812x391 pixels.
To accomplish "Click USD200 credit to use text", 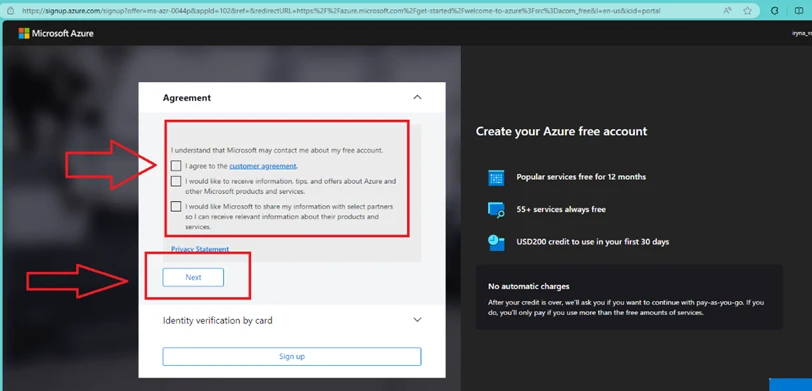I will pos(592,242).
